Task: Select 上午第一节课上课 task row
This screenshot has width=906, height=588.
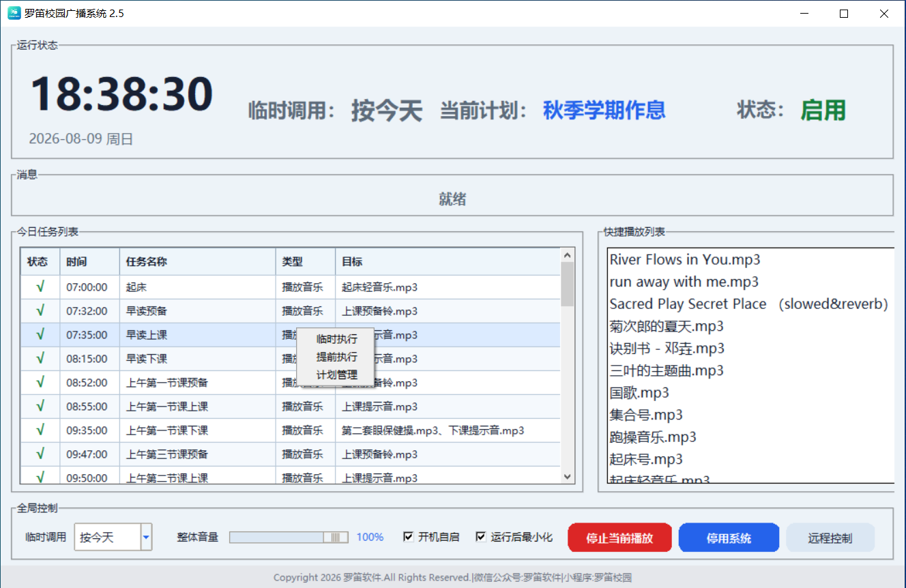Action: [x=291, y=407]
